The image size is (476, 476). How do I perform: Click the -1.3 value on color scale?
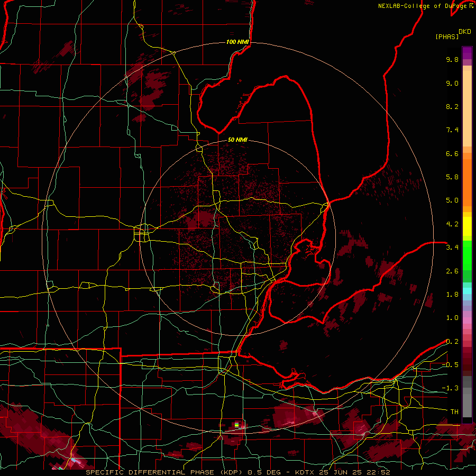pos(450,388)
